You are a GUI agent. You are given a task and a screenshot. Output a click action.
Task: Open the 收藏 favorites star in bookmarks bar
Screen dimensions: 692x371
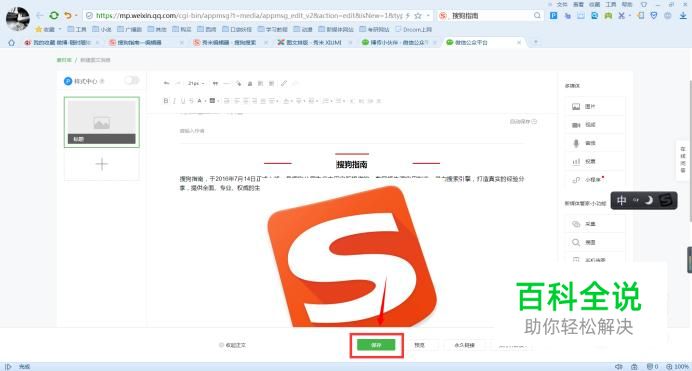pyautogui.click(x=45, y=29)
